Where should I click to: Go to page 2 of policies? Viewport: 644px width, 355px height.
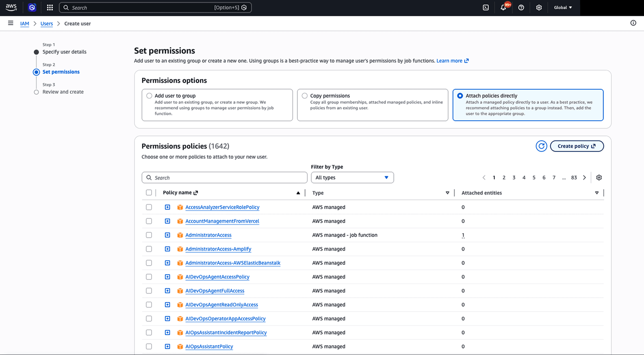[x=504, y=177]
